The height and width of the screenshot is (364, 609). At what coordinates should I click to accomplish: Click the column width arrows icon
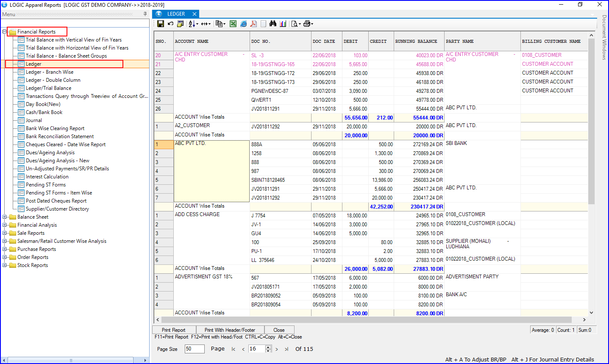coord(204,24)
